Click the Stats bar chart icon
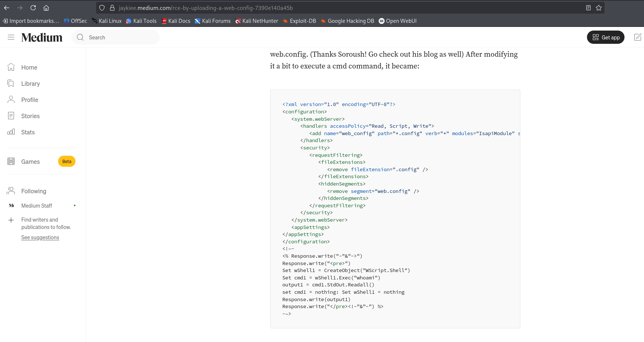 coord(11,132)
